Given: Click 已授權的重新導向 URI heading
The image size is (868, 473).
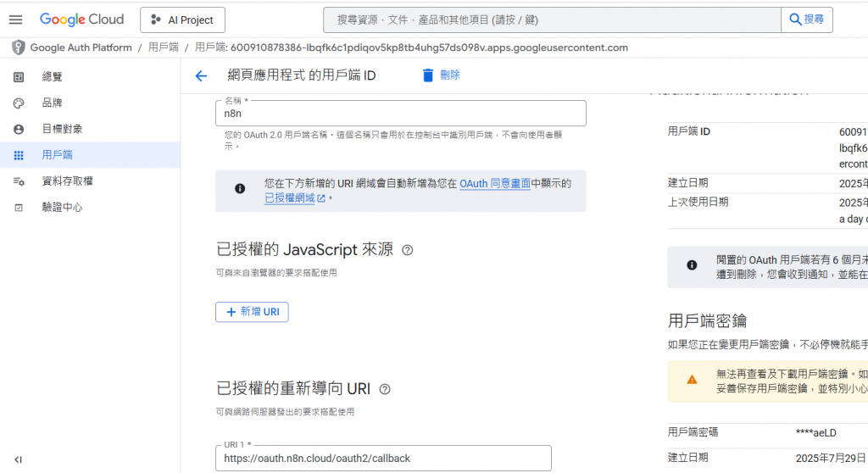Looking at the screenshot, I should pos(293,389).
